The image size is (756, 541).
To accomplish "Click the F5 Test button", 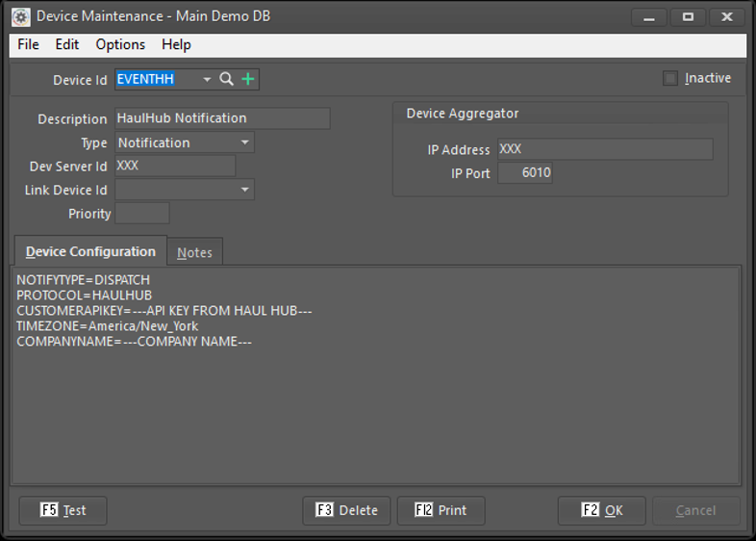I will [63, 510].
